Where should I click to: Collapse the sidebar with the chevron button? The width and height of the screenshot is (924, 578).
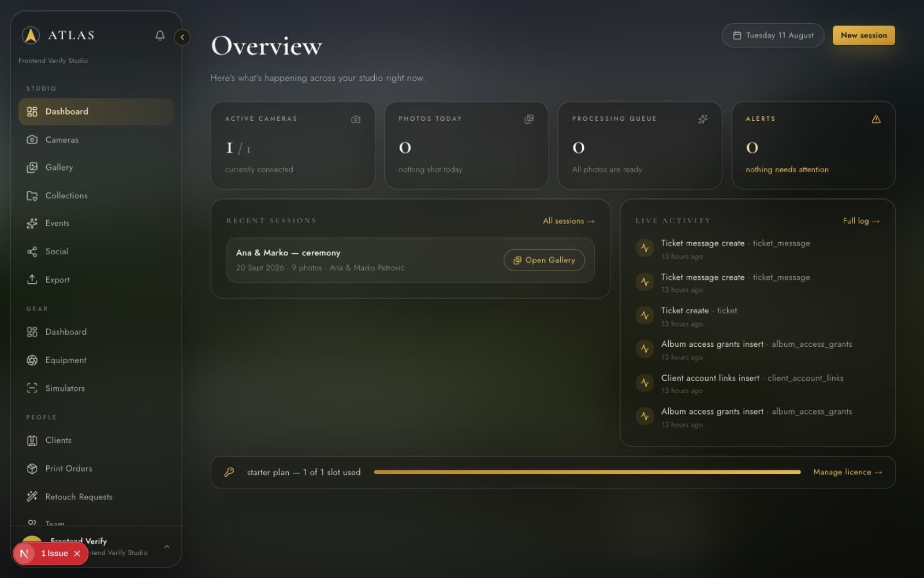182,37
